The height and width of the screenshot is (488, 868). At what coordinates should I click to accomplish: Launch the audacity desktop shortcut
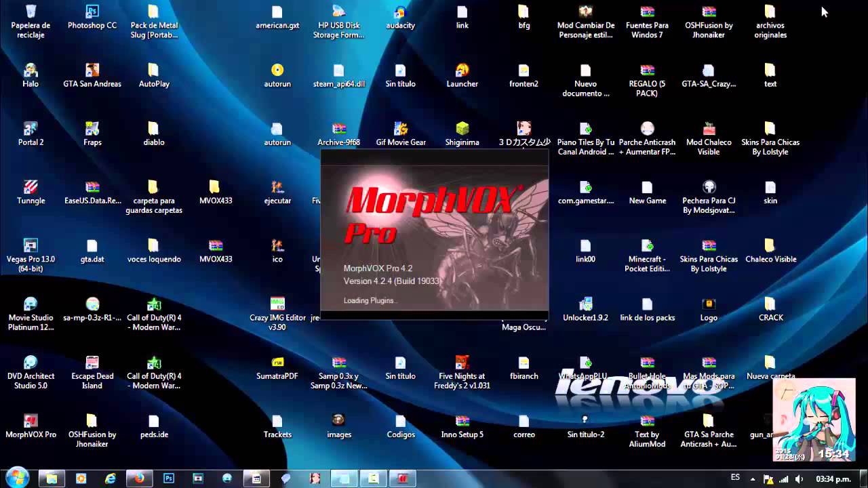click(401, 18)
